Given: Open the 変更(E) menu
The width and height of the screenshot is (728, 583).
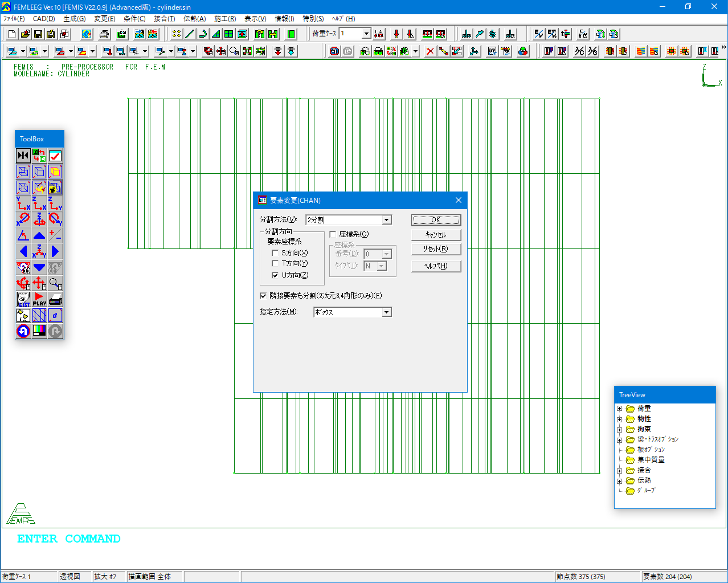Looking at the screenshot, I should [x=104, y=19].
